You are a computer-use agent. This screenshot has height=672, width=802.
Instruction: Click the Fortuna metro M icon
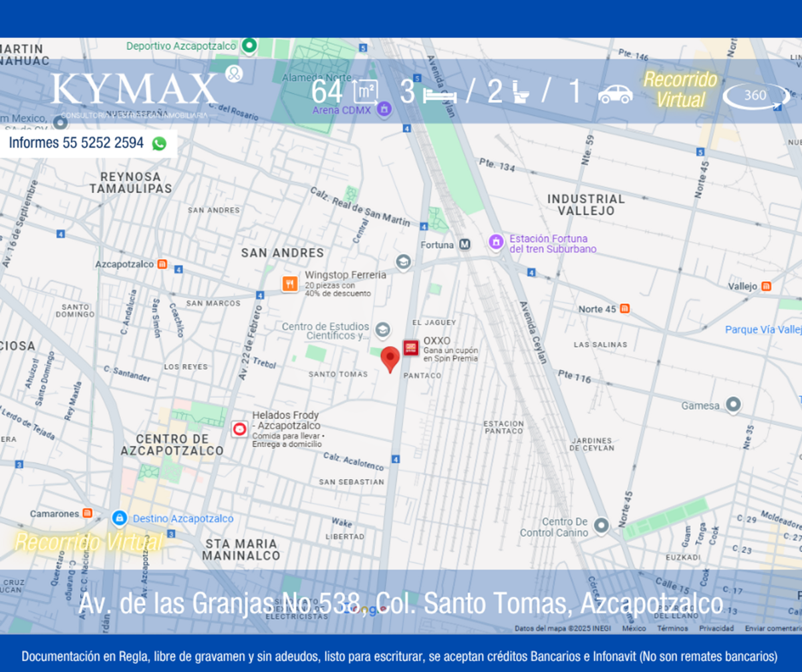464,244
